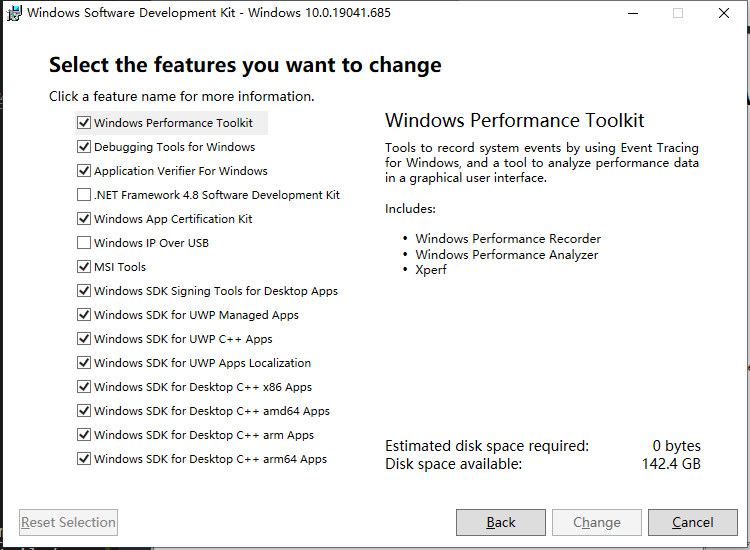750x550 pixels.
Task: Click the Cancel button
Action: pos(692,522)
